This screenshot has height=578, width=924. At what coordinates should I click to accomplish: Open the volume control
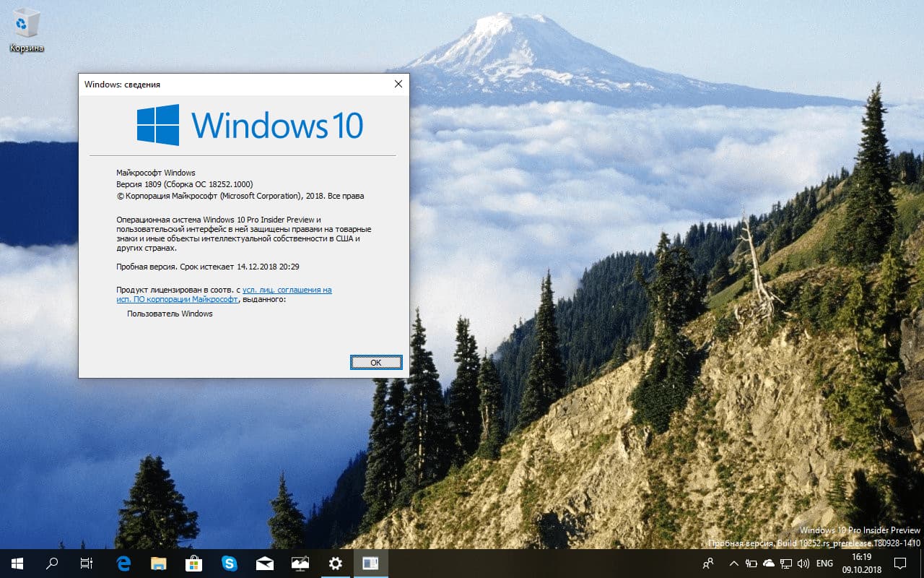pos(803,564)
